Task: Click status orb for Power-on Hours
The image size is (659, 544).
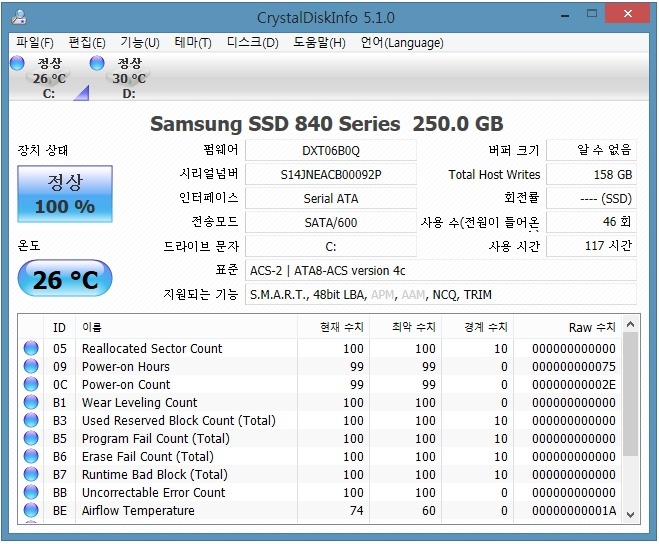Action: (x=31, y=366)
